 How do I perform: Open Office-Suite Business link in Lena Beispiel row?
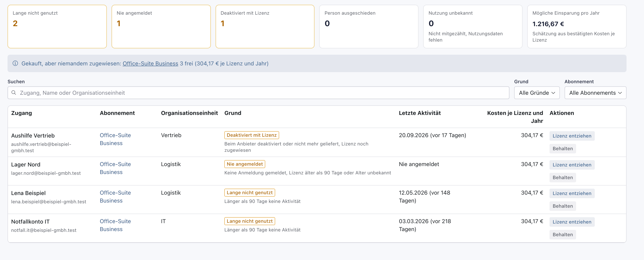point(115,197)
